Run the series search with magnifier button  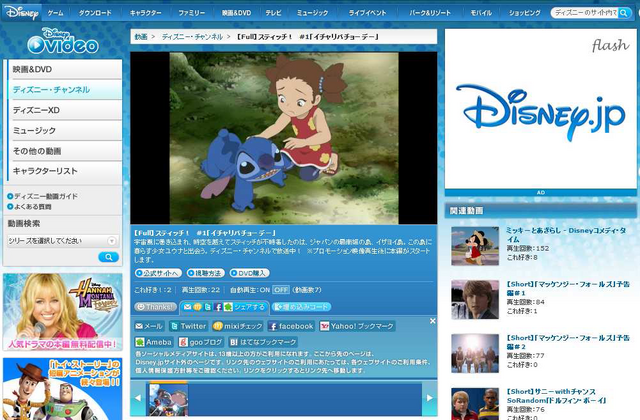point(109,257)
